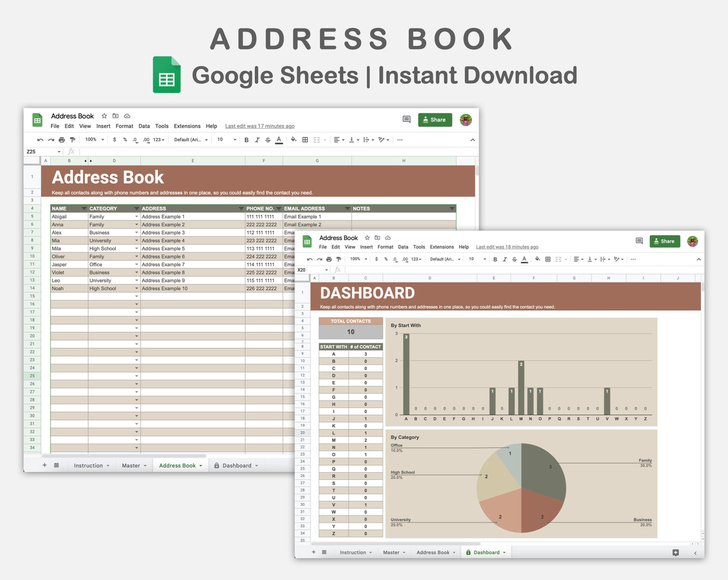Open 'Last edit was 17 minutes ago' link
Screen dimensions: 728x580
(260, 126)
